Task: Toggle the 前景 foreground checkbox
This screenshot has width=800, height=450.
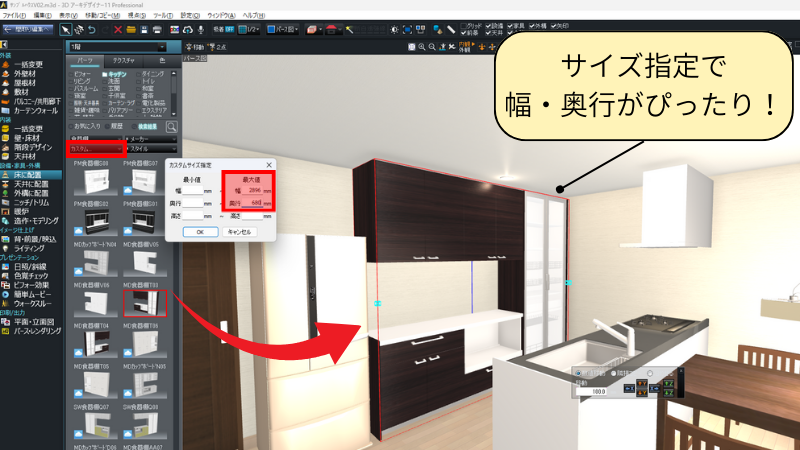Action: [463, 33]
